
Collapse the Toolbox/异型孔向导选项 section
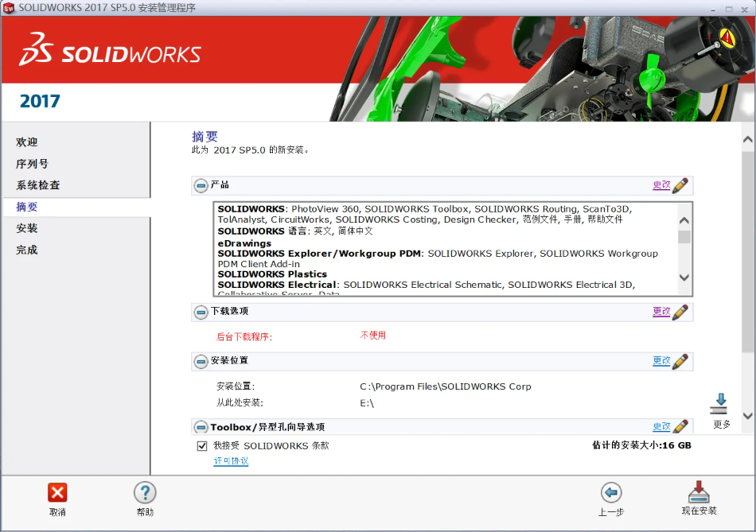(201, 427)
